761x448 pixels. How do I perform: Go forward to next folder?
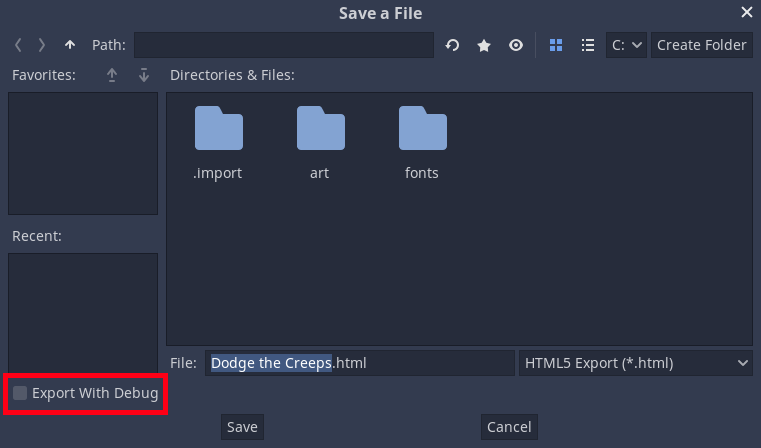[42, 45]
